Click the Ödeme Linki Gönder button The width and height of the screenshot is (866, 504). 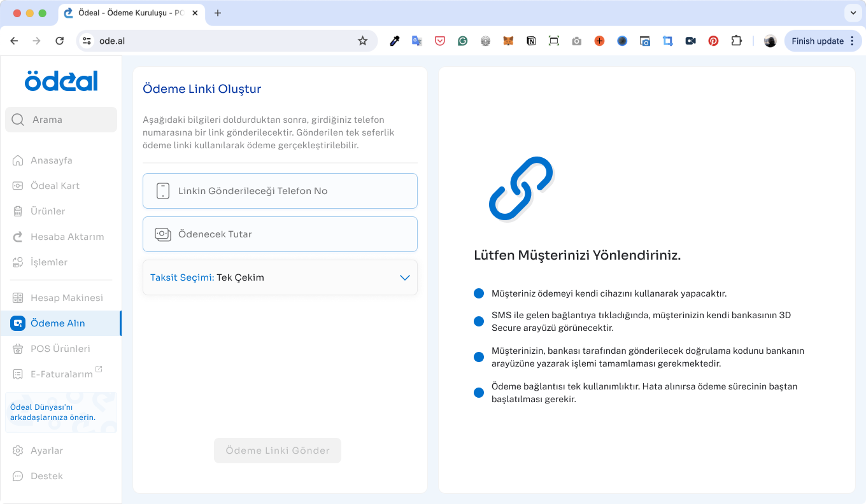[278, 451]
